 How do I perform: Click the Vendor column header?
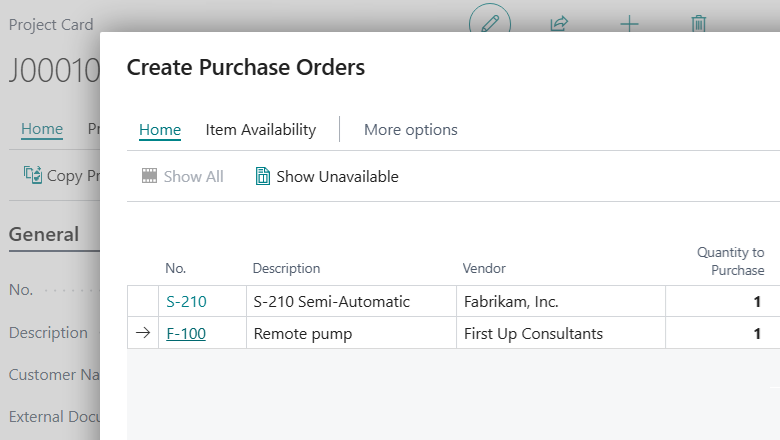point(484,268)
